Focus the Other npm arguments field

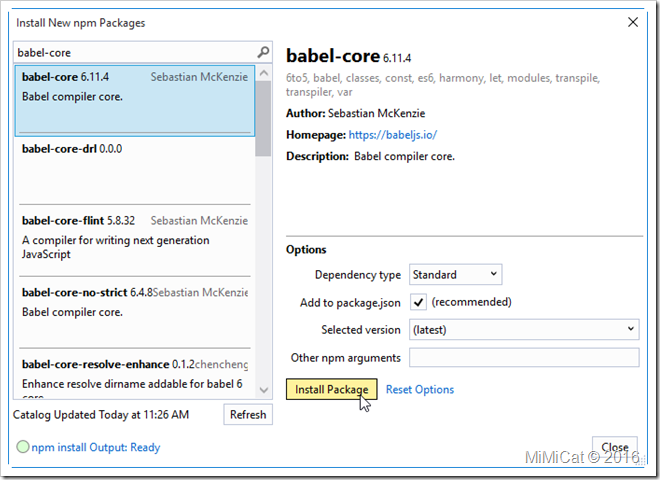click(x=524, y=357)
